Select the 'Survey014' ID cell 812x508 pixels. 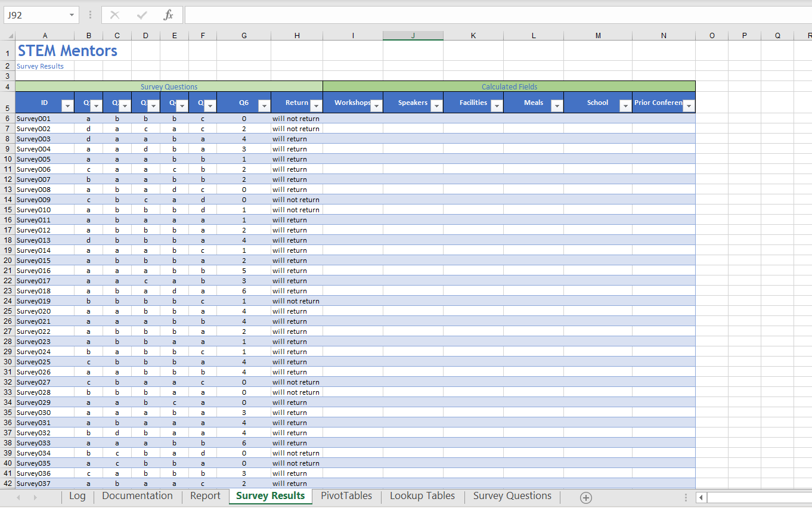point(45,250)
